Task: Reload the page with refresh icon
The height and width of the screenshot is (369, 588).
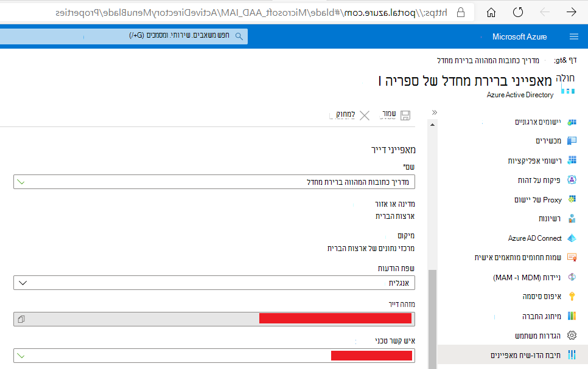Action: pyautogui.click(x=518, y=12)
